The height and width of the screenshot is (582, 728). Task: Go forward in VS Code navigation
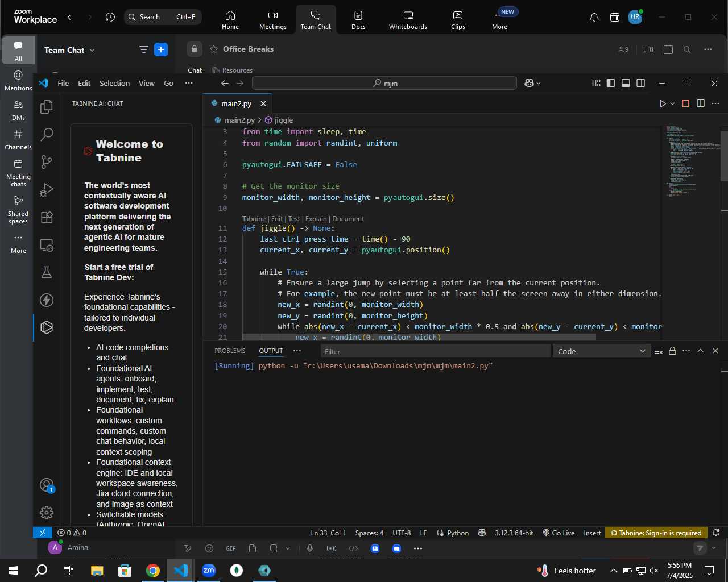[x=240, y=83]
